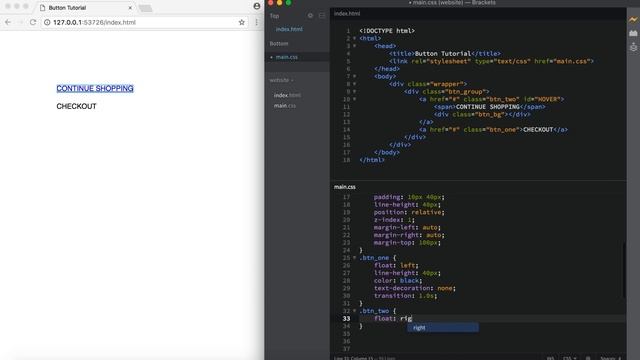Click the third icon in Brackets right toolbar

[633, 47]
